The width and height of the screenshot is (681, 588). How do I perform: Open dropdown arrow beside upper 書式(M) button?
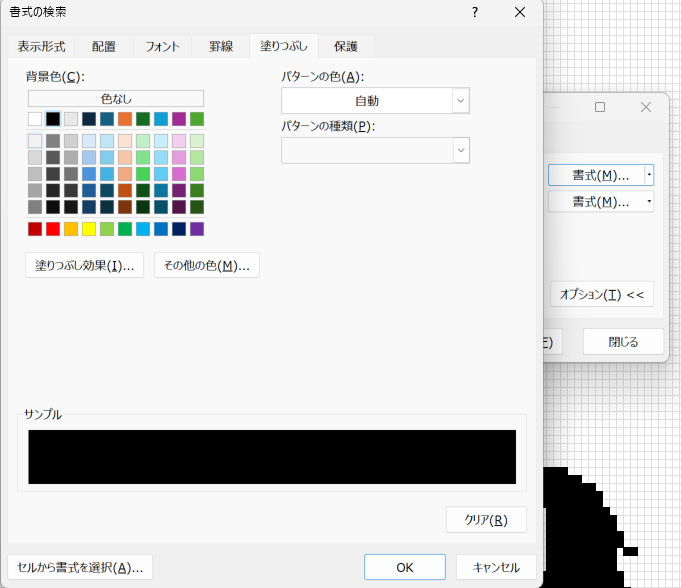click(649, 175)
